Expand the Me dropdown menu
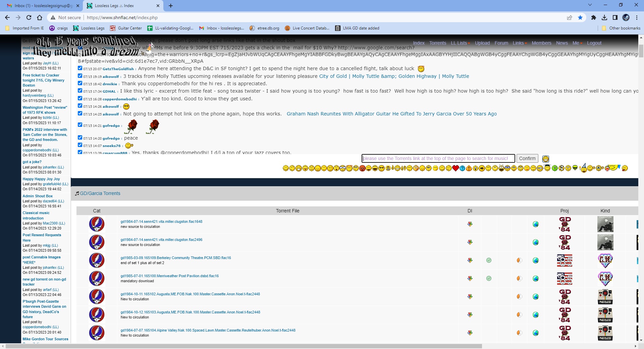 click(x=577, y=43)
